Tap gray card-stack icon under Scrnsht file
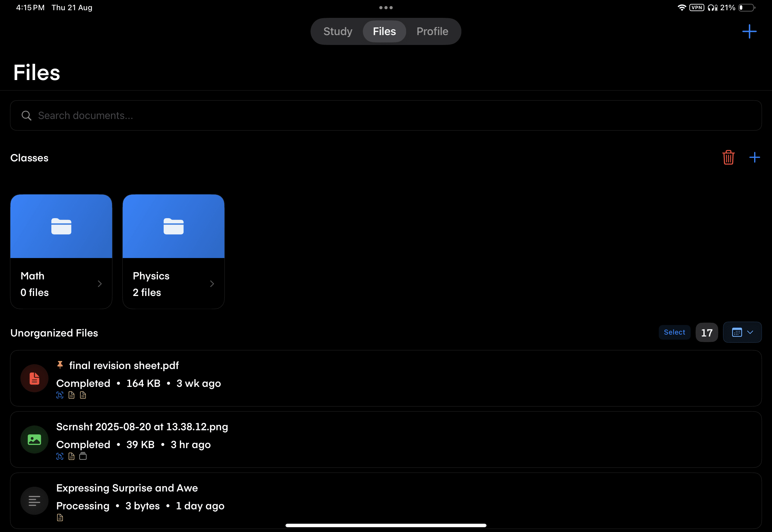This screenshot has height=532, width=772. coord(83,457)
